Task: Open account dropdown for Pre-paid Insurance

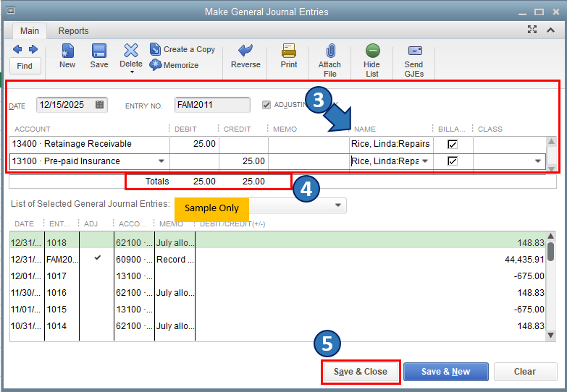Action: pyautogui.click(x=161, y=161)
